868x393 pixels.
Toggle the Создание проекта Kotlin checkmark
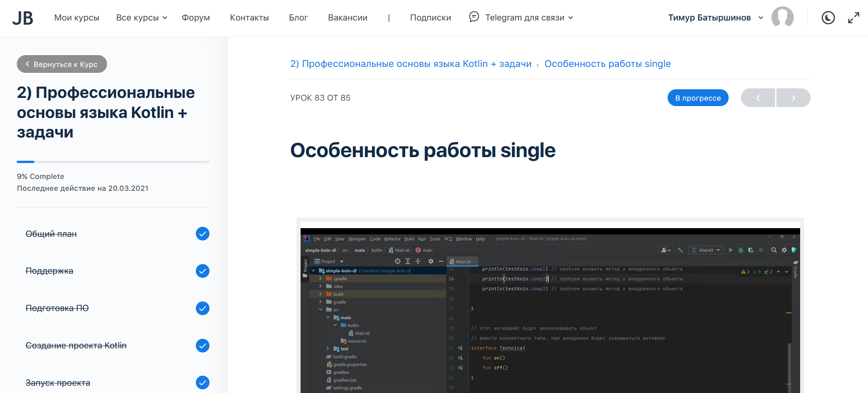203,346
